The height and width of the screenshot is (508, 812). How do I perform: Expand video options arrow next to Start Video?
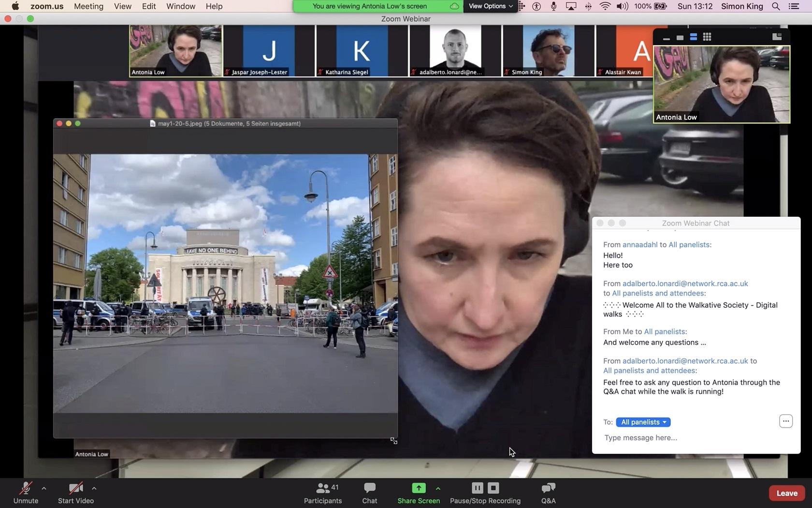point(94,488)
